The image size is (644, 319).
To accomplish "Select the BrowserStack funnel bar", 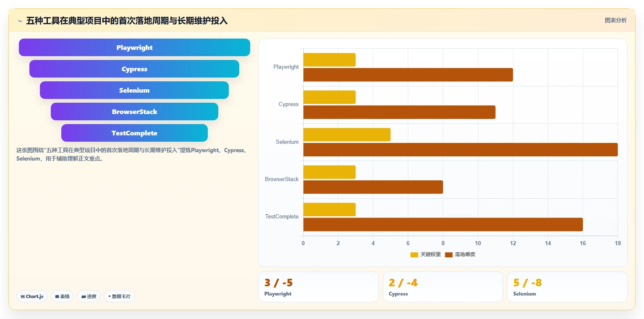I will coord(134,112).
